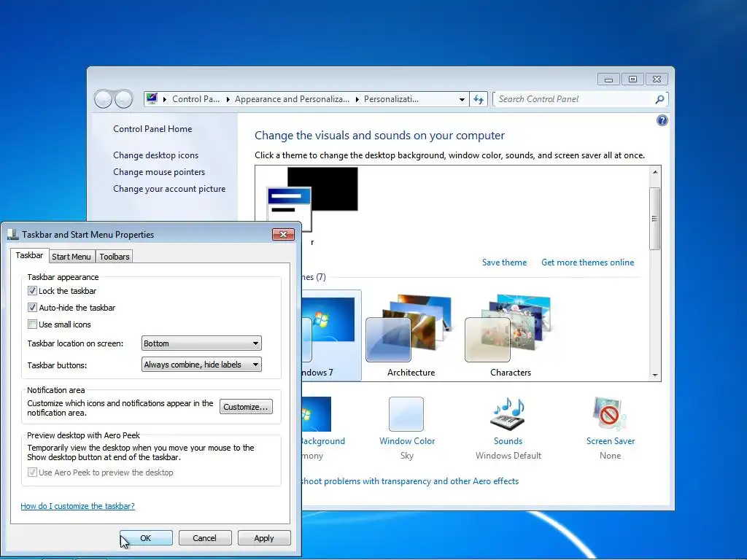Click Change mouse pointers link
This screenshot has height=560, width=747.
(x=158, y=172)
